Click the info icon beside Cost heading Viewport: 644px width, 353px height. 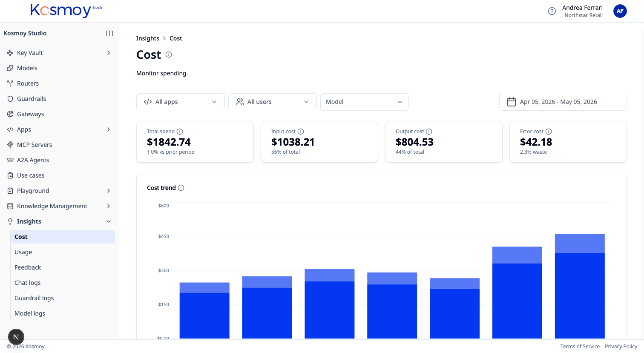[x=169, y=55]
